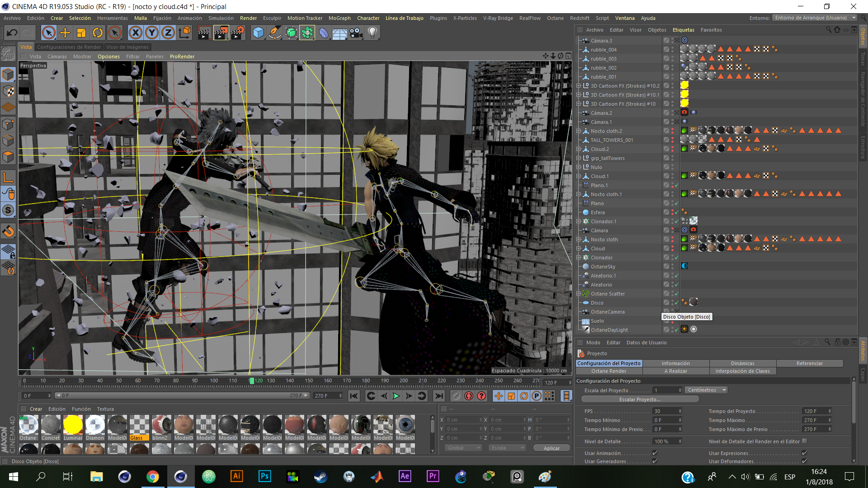This screenshot has height=488, width=868.
Task: Expand the Cloud.2 object in tree
Action: coord(579,149)
